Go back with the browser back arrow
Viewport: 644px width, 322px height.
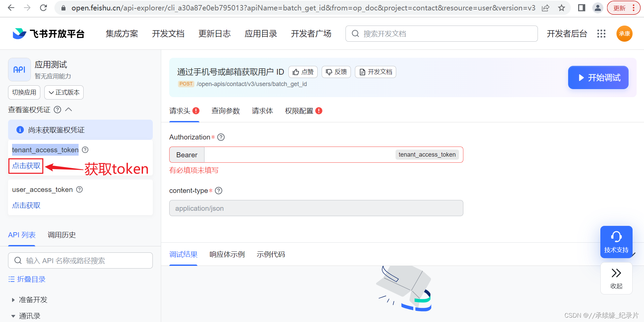(11, 8)
